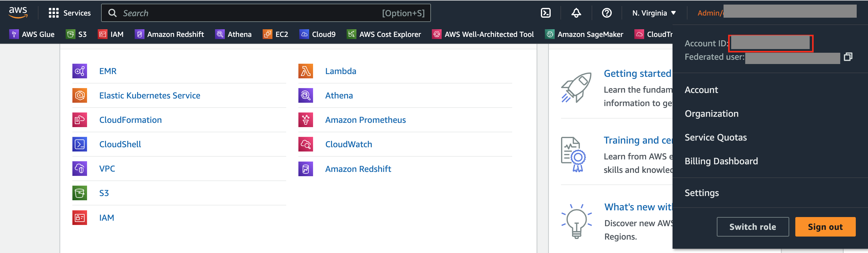Image resolution: width=868 pixels, height=253 pixels.
Task: Open the Services grid menu
Action: coord(70,13)
